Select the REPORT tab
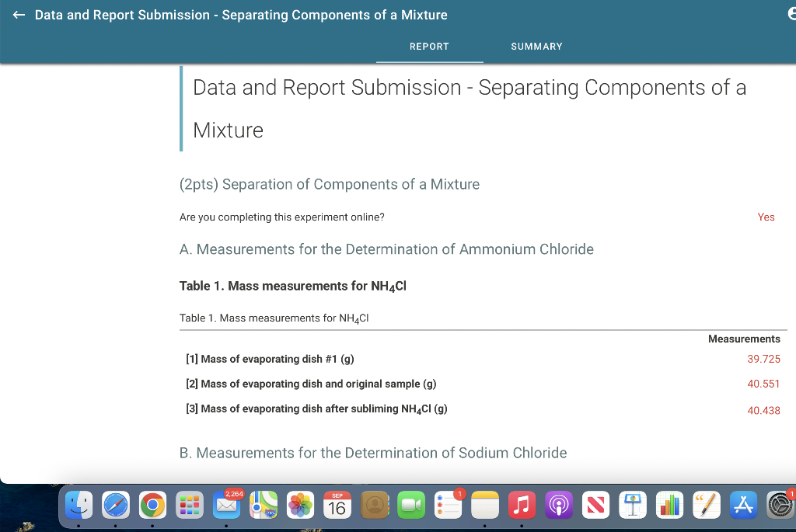 429,47
